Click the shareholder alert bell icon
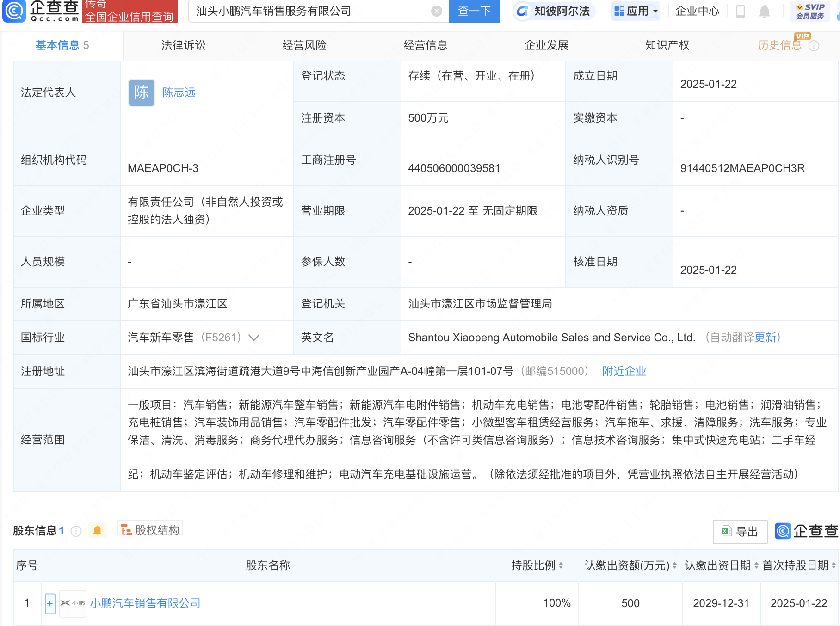The width and height of the screenshot is (840, 626). (x=97, y=530)
